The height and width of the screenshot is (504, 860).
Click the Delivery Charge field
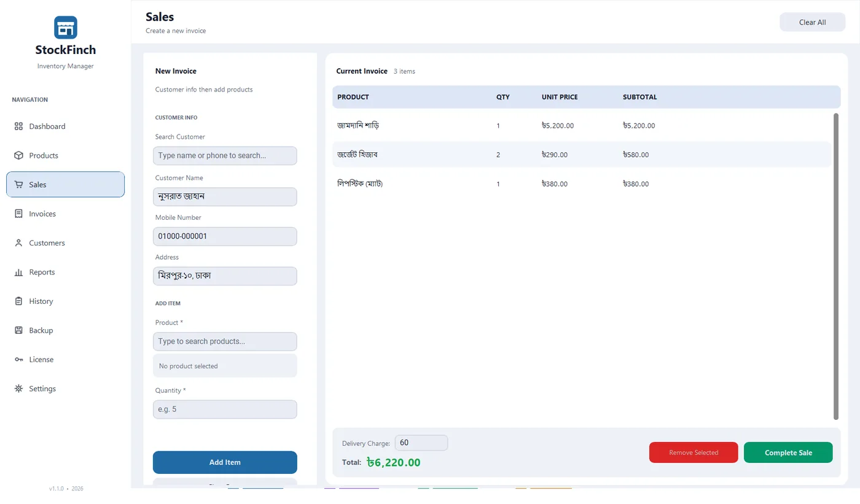tap(421, 443)
